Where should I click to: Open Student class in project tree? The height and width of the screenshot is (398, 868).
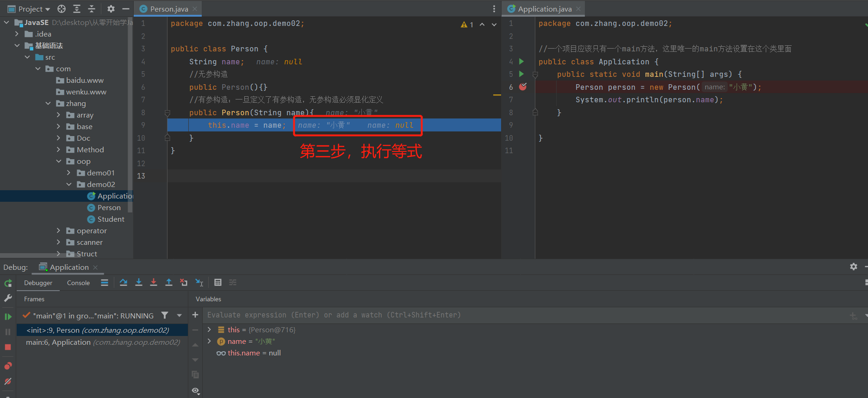pyautogui.click(x=111, y=219)
